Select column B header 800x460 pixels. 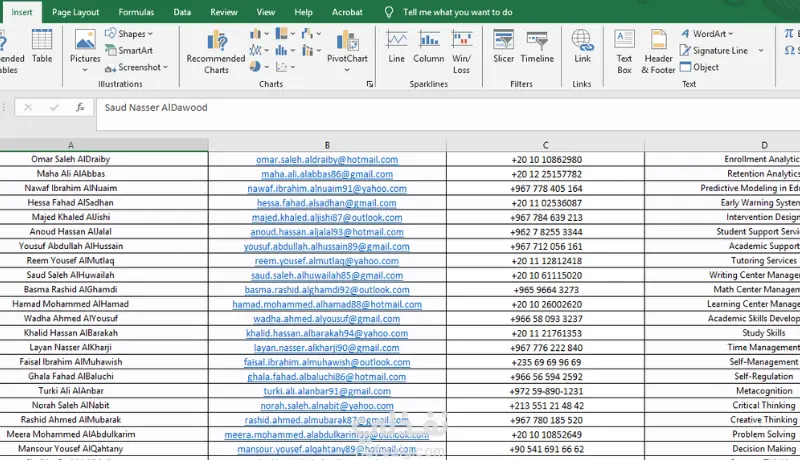[327, 145]
